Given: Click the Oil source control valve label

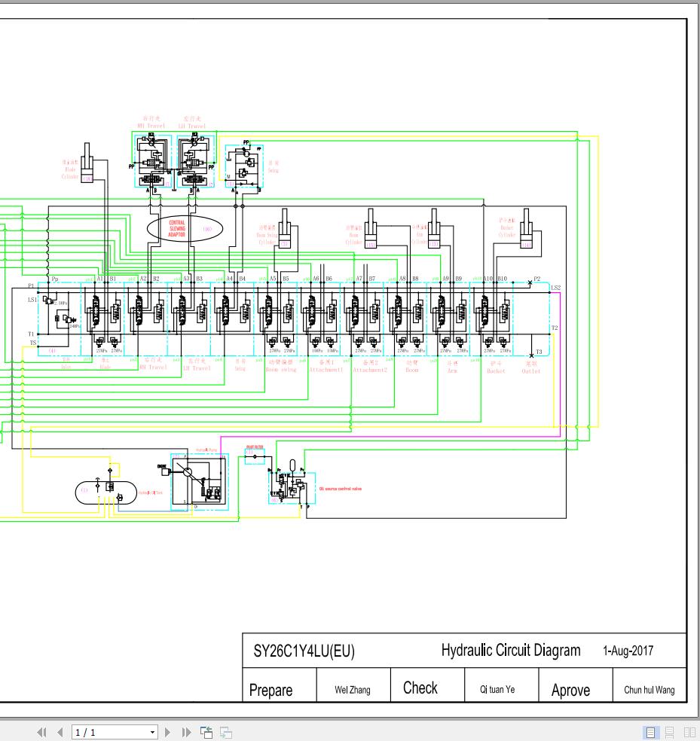Looking at the screenshot, I should pos(341,489).
